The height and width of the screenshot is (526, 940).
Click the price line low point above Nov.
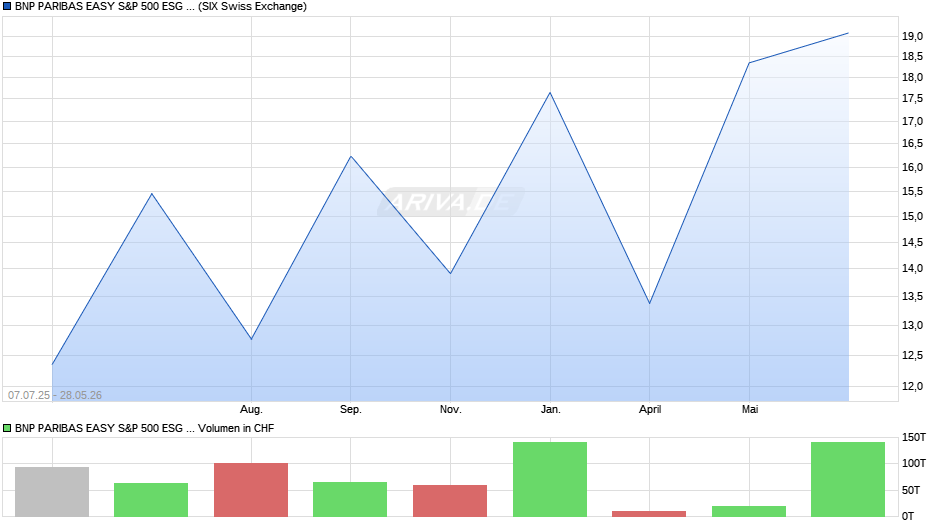(451, 273)
